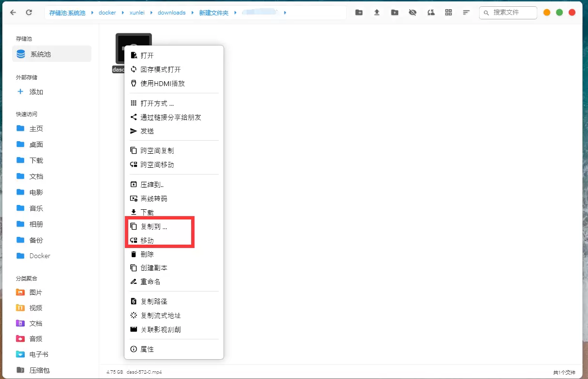Image resolution: width=588 pixels, height=379 pixels.
Task: Expand the arrow after 'downloads' breadcrumb
Action: [193, 13]
